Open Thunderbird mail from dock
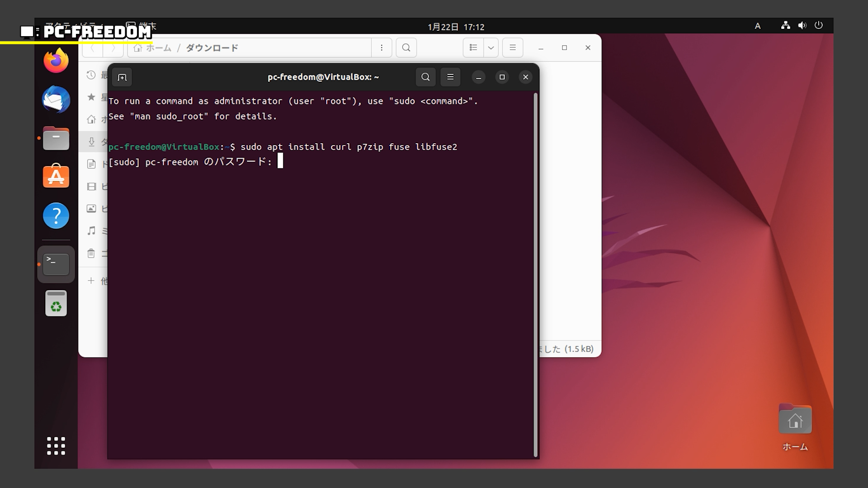The height and width of the screenshot is (488, 868). (x=56, y=99)
